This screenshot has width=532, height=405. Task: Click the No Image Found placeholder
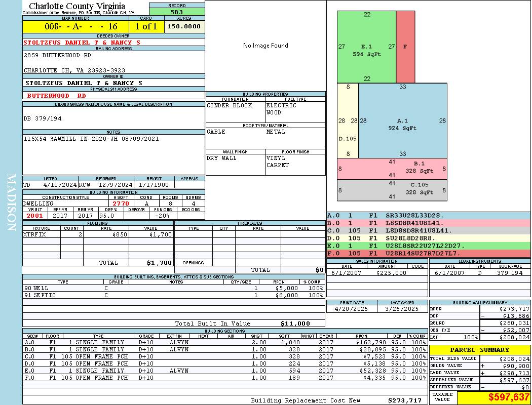(x=265, y=46)
